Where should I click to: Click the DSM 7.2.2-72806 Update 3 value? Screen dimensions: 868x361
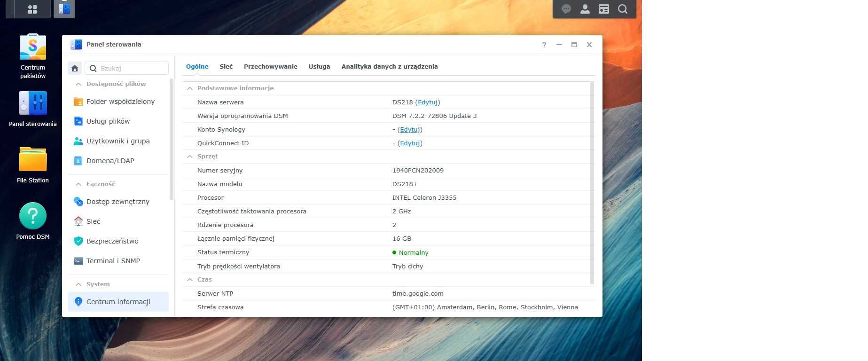click(435, 116)
